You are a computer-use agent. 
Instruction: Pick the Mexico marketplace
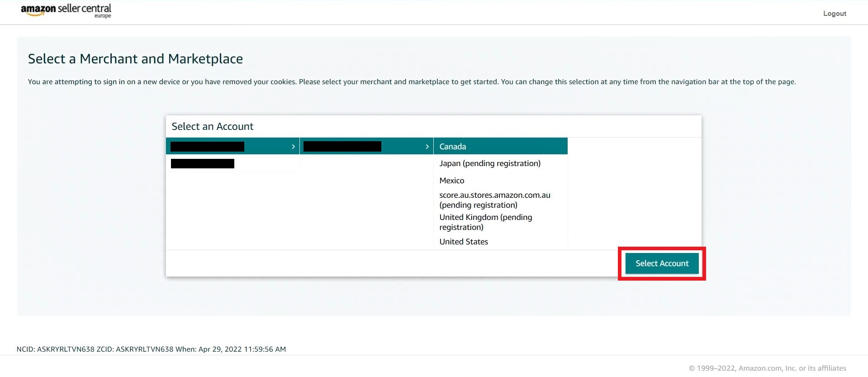click(x=452, y=181)
